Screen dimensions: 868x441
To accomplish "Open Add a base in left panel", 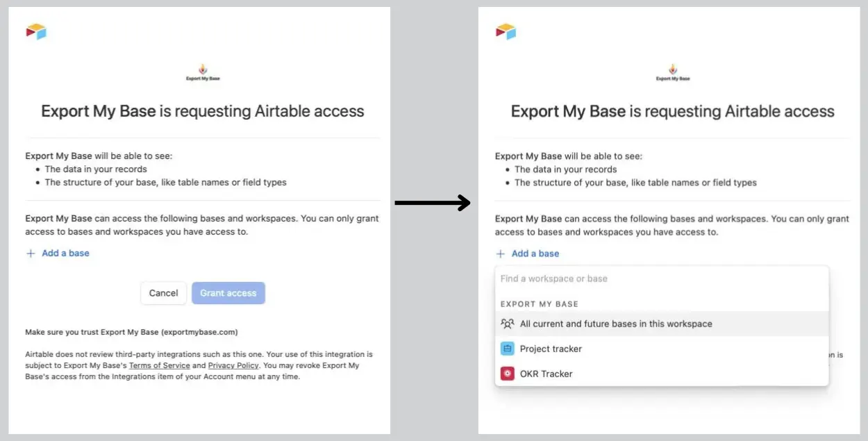I will 65,253.
